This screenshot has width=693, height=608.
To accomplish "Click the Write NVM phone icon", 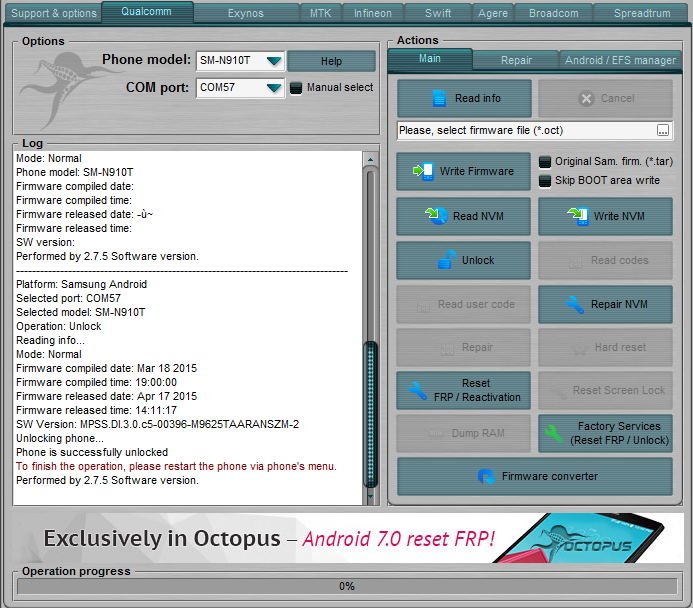I will coord(578,216).
